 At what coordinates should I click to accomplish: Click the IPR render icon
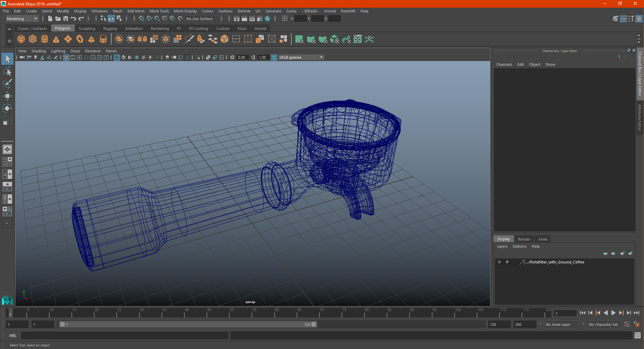[x=252, y=19]
